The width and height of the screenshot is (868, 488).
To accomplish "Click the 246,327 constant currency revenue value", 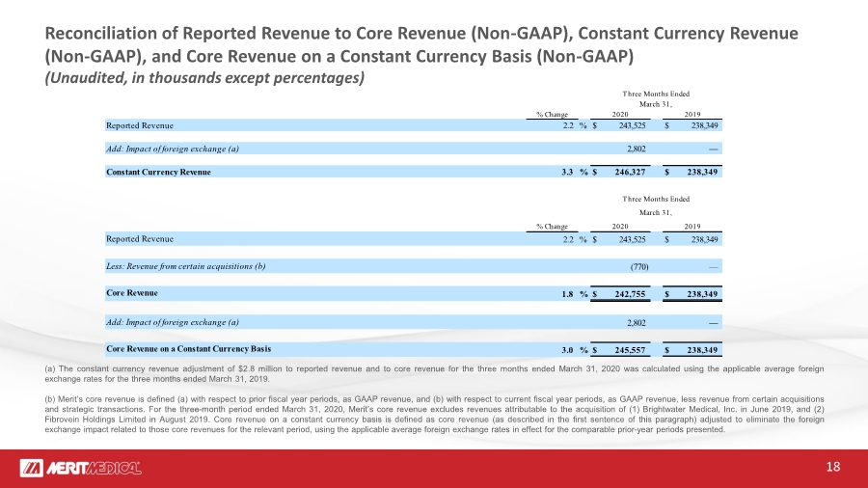I will (630, 172).
